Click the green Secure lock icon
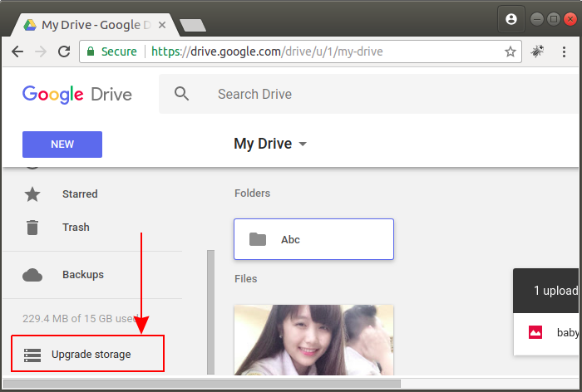The height and width of the screenshot is (392, 582). [x=90, y=51]
